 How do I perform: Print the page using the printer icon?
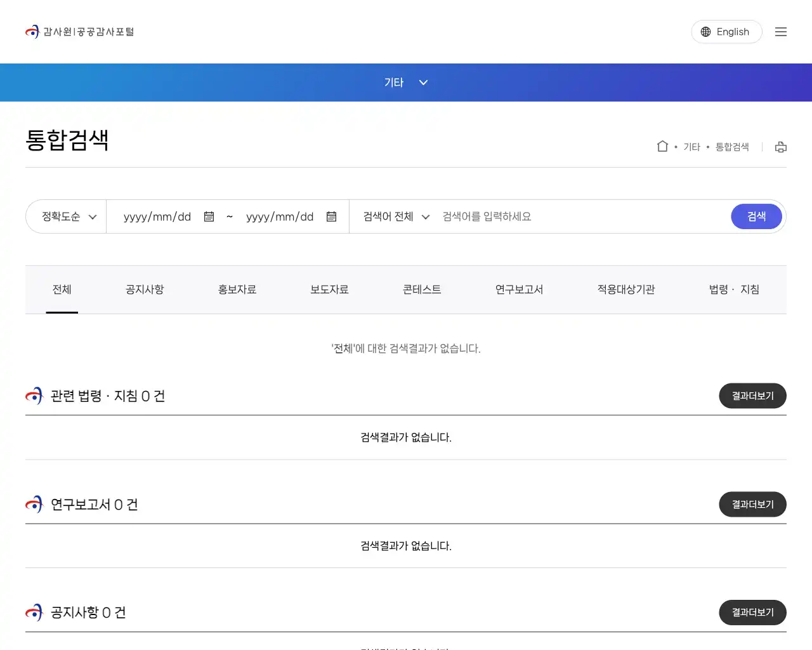[x=780, y=147]
